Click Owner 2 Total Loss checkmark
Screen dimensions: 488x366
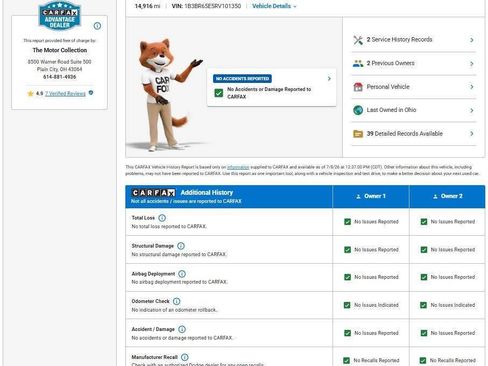(x=424, y=222)
